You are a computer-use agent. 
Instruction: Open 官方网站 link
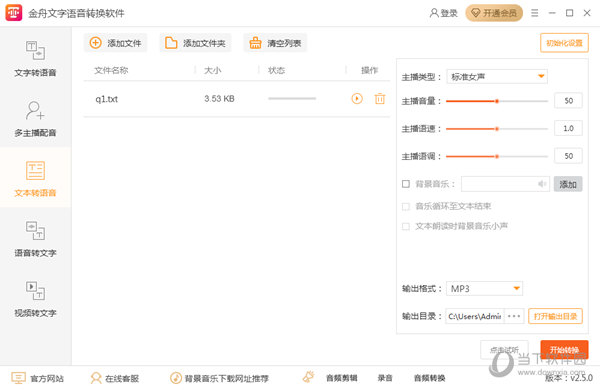38,378
